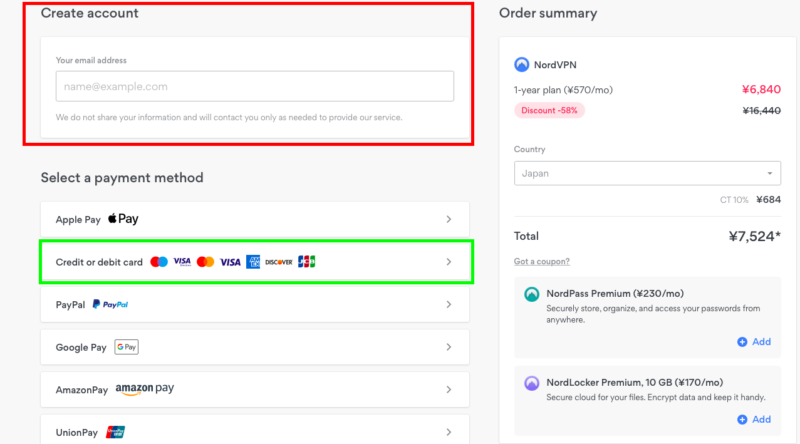
Task: Click the NordLocker Premium icon
Action: [532, 383]
